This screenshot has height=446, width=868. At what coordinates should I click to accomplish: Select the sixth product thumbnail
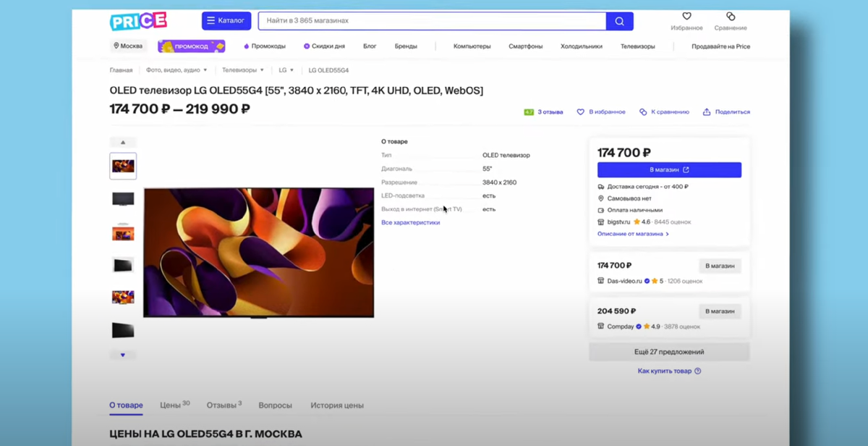123,329
